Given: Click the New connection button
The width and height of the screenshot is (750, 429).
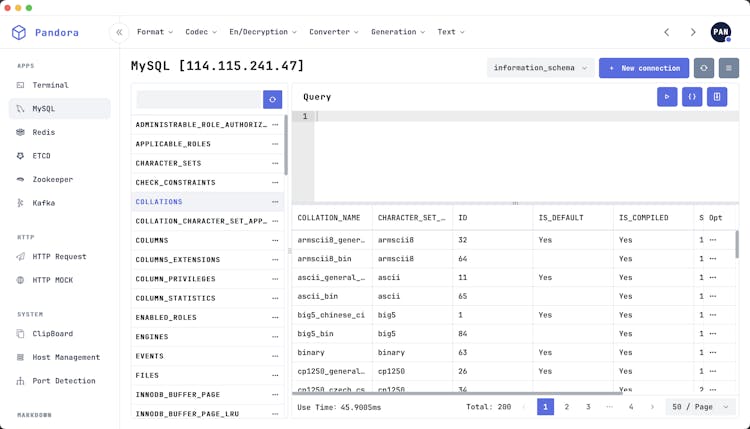Looking at the screenshot, I should (644, 68).
